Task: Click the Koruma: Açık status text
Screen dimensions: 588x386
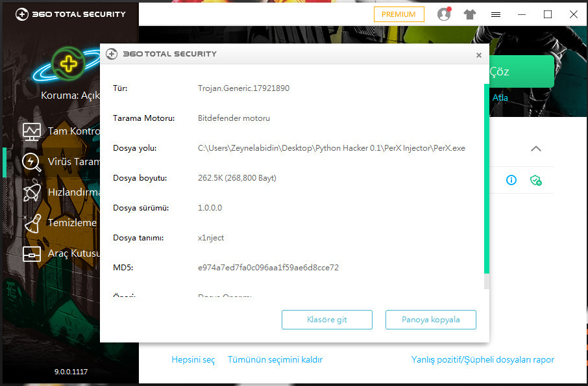Action: click(x=70, y=96)
